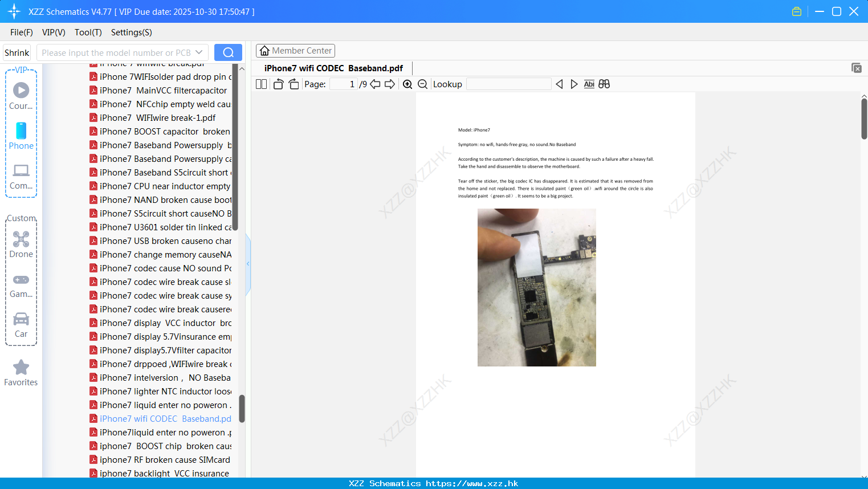Screen dimensions: 868x489
Task: Select the Phone category
Action: pos(21,136)
